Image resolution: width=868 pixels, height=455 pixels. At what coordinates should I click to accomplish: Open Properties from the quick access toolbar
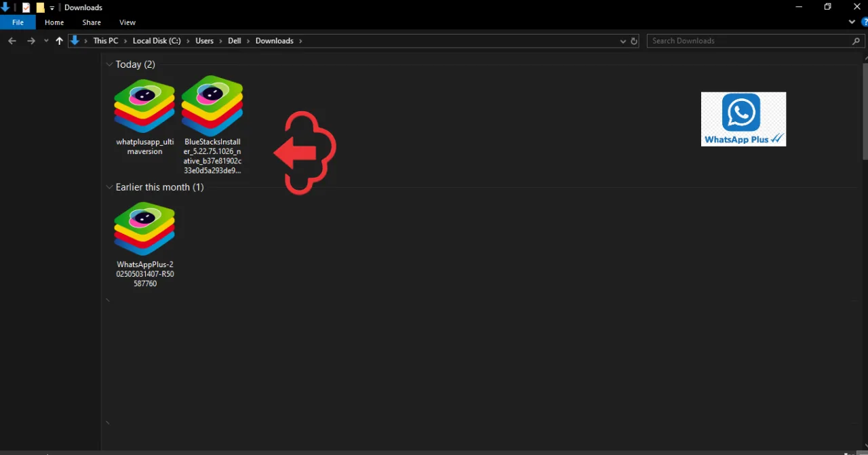[26, 7]
